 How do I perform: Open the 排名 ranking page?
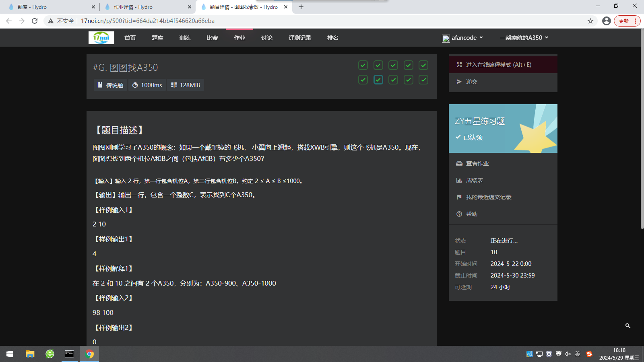click(x=333, y=38)
